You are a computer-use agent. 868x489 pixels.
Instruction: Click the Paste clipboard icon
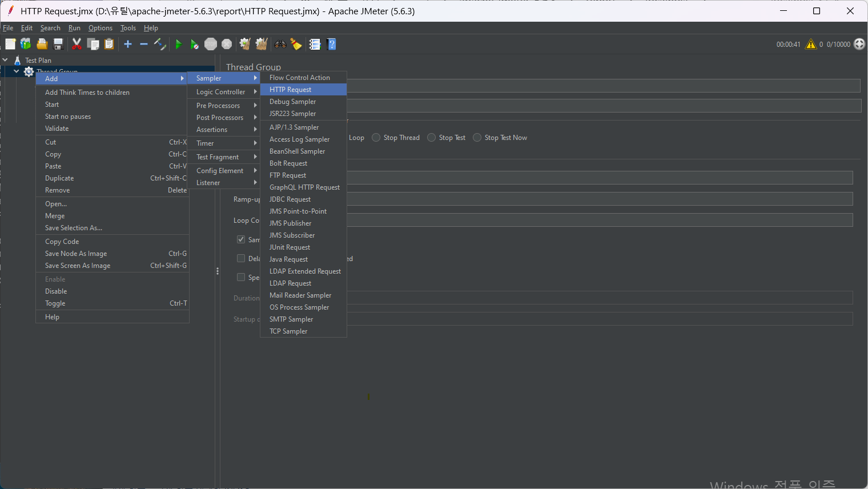click(109, 44)
